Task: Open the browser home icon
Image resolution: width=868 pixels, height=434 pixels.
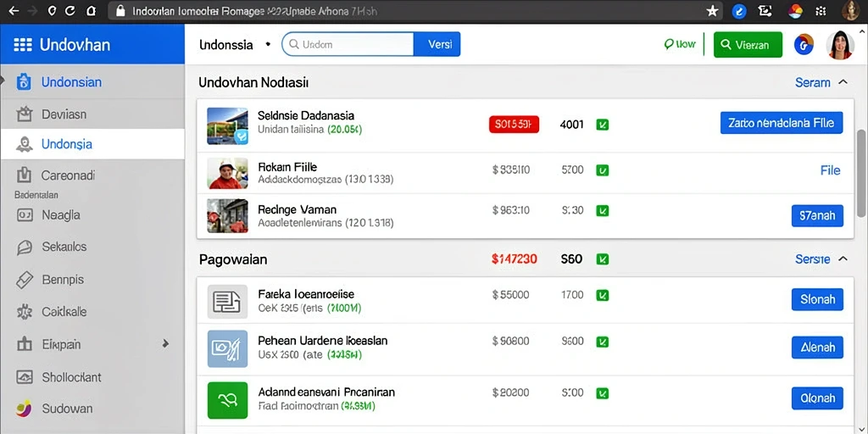Action: click(91, 10)
